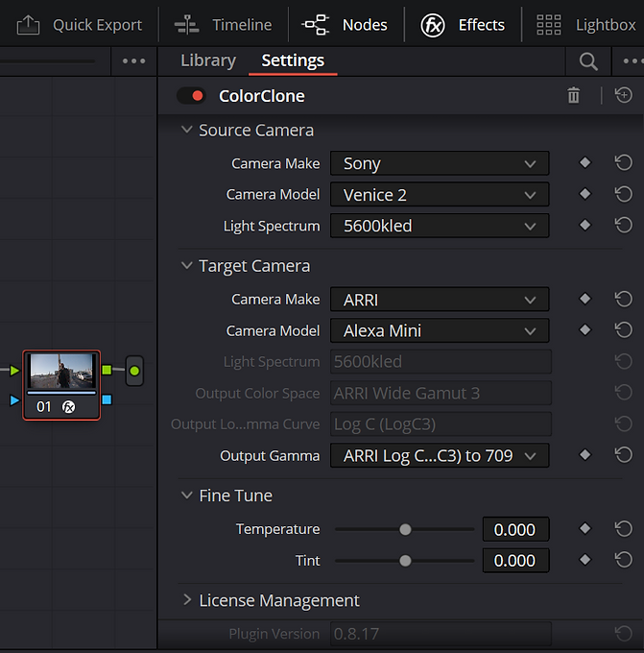The height and width of the screenshot is (653, 644).
Task: Click the Temperature slider handle
Action: coord(405,529)
